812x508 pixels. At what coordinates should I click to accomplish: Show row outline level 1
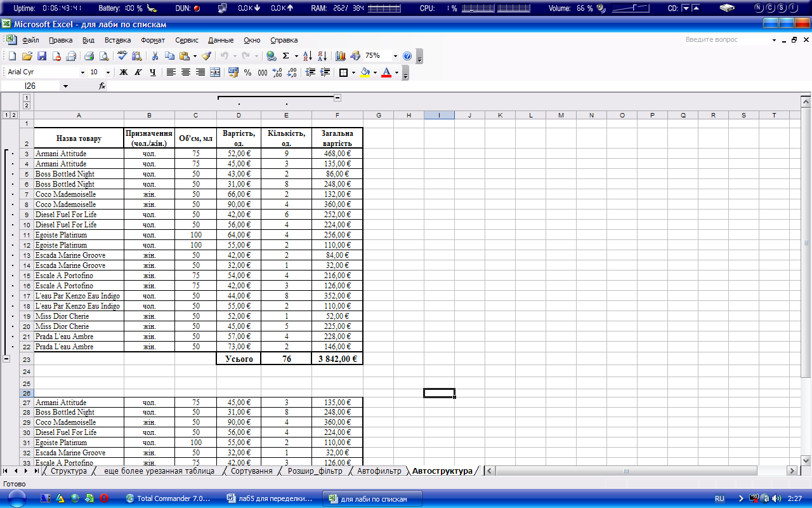[6, 115]
